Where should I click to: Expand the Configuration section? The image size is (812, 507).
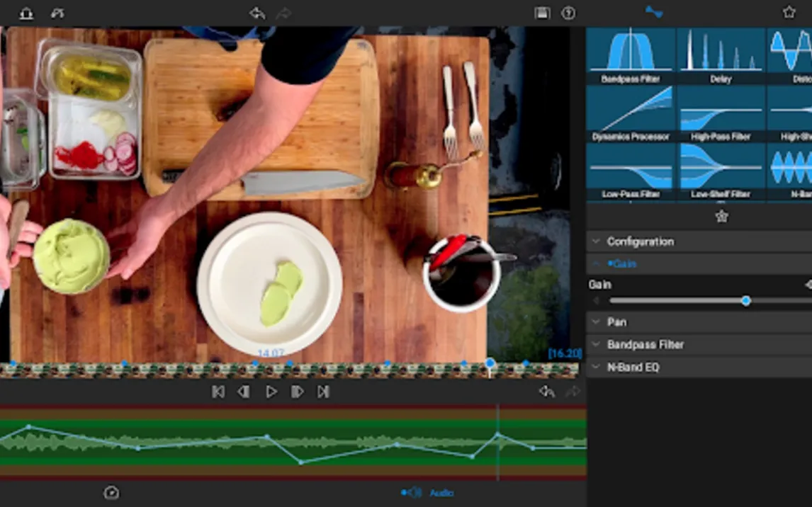(x=640, y=241)
